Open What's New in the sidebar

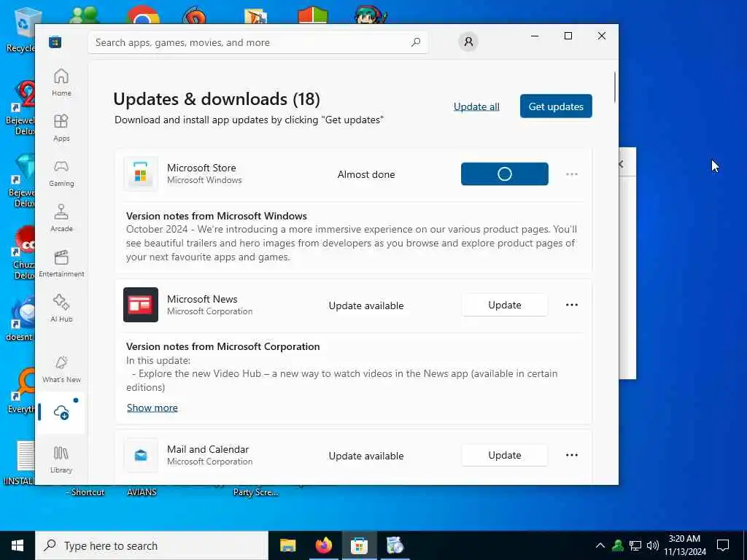point(61,369)
